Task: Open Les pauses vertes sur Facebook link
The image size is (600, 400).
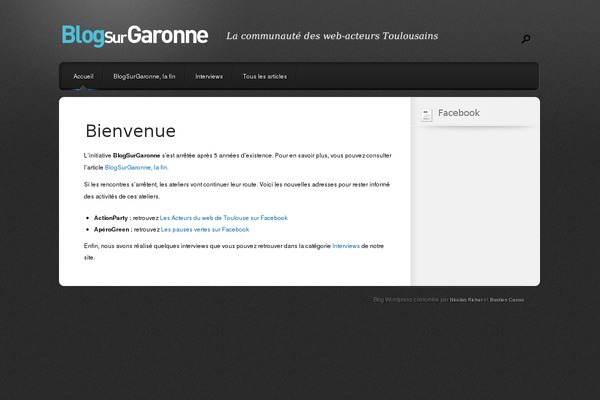Action: tap(205, 230)
